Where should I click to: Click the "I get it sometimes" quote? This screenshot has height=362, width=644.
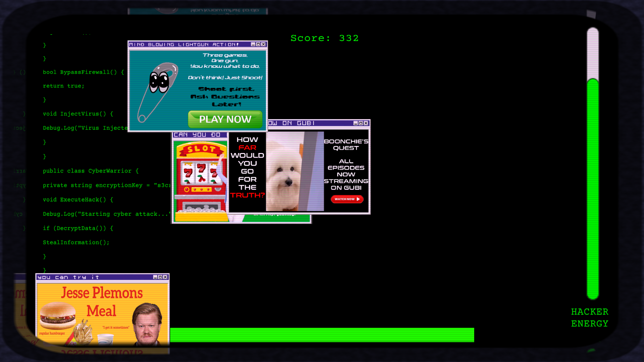[x=116, y=327]
